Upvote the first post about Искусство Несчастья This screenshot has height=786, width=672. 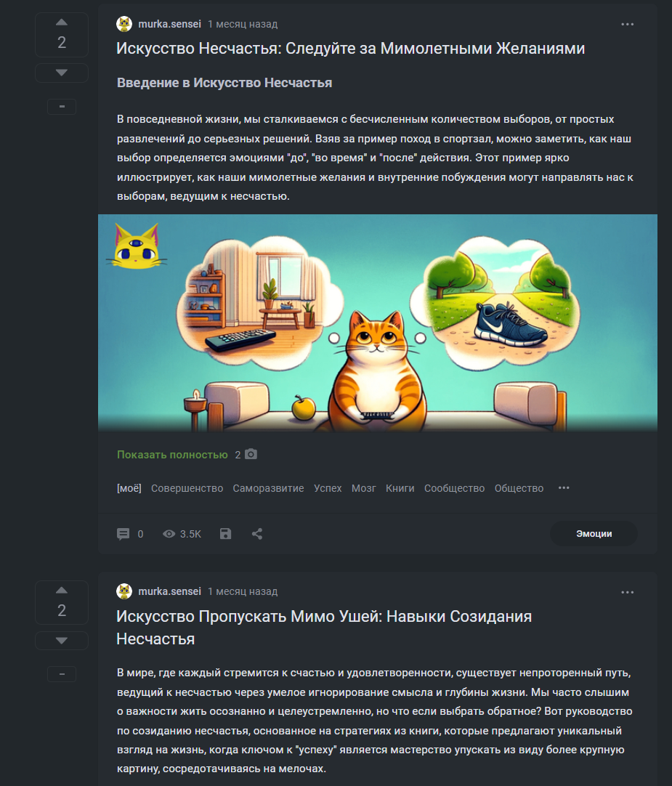coord(62,22)
